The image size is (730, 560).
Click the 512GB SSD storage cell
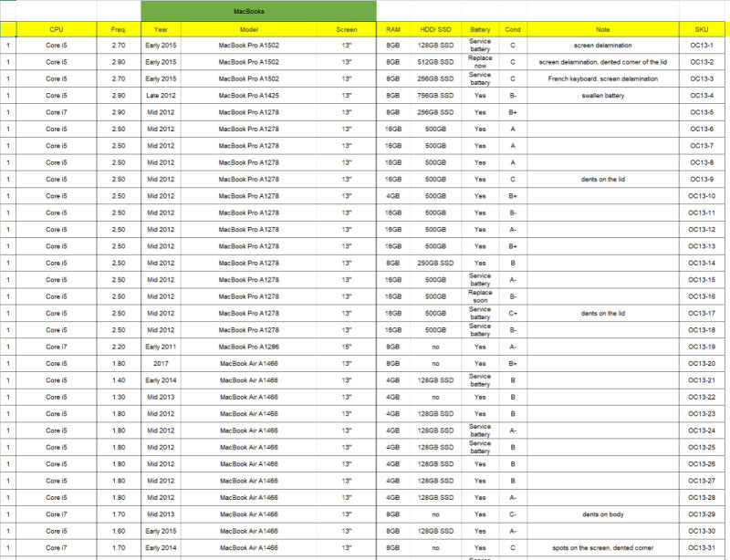[435, 62]
